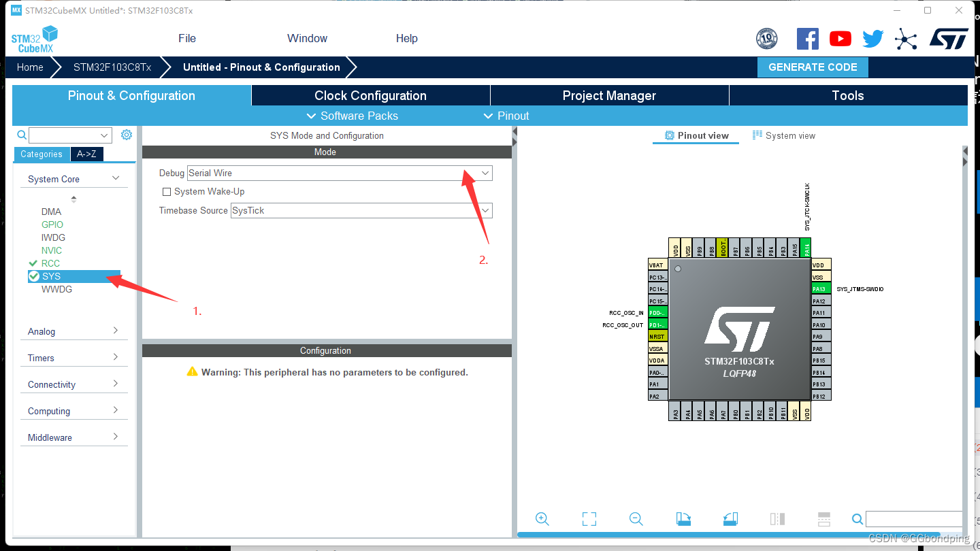Select RCC in System Core list
This screenshot has height=551, width=980.
pos(50,263)
